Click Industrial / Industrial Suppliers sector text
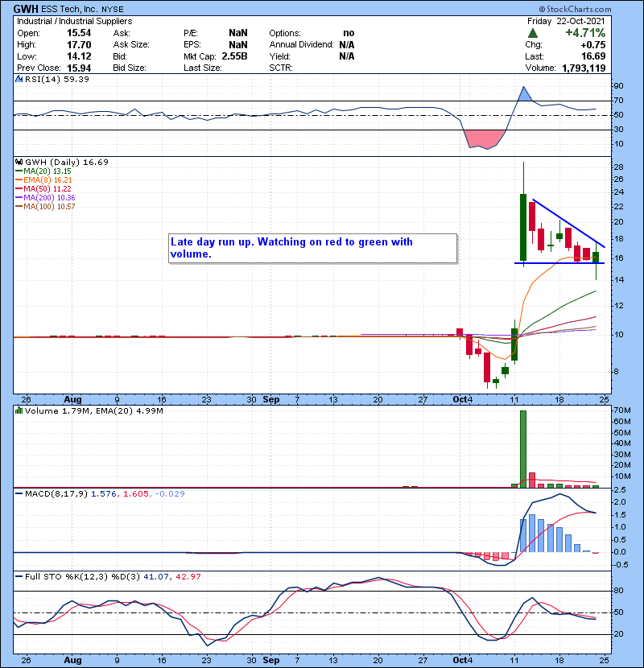 [75, 21]
